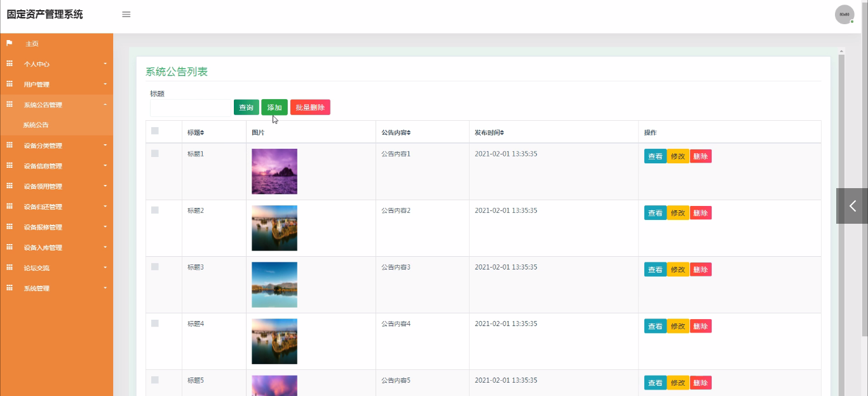Toggle the select-all checkbox in header
The height and width of the screenshot is (396, 868).
(155, 131)
